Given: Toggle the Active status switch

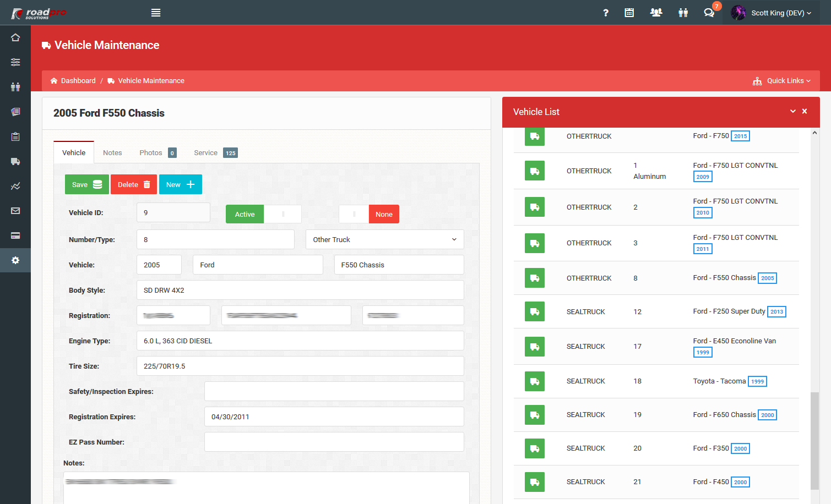Looking at the screenshot, I should coord(263,214).
